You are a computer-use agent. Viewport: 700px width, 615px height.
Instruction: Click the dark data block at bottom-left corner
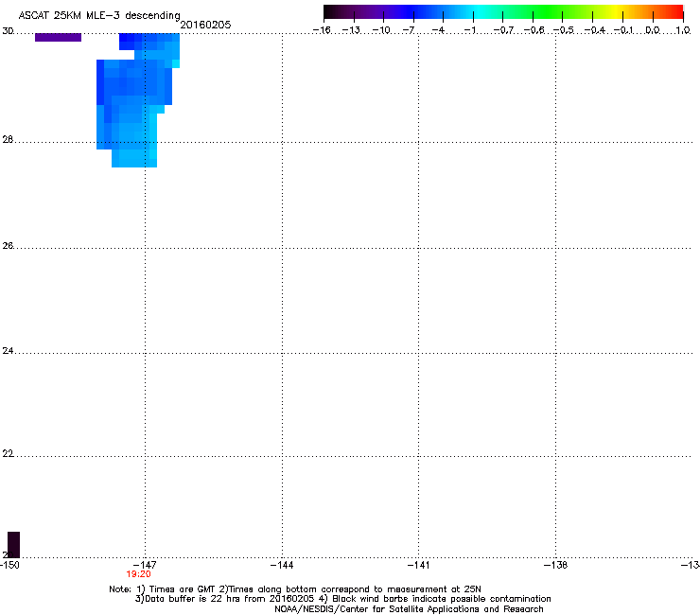(14, 544)
